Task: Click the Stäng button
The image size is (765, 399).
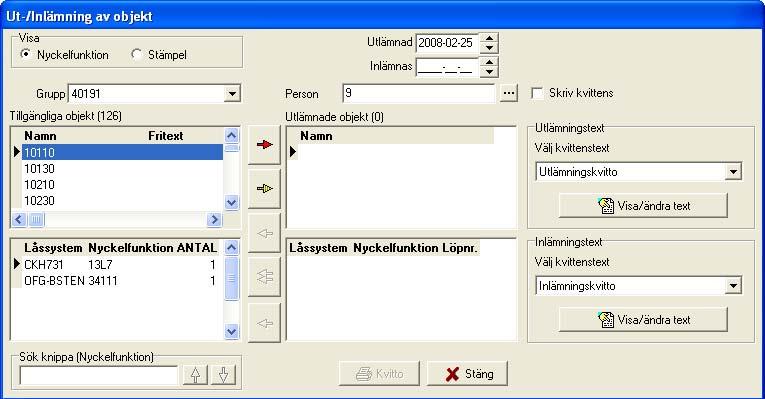Action: [467, 374]
